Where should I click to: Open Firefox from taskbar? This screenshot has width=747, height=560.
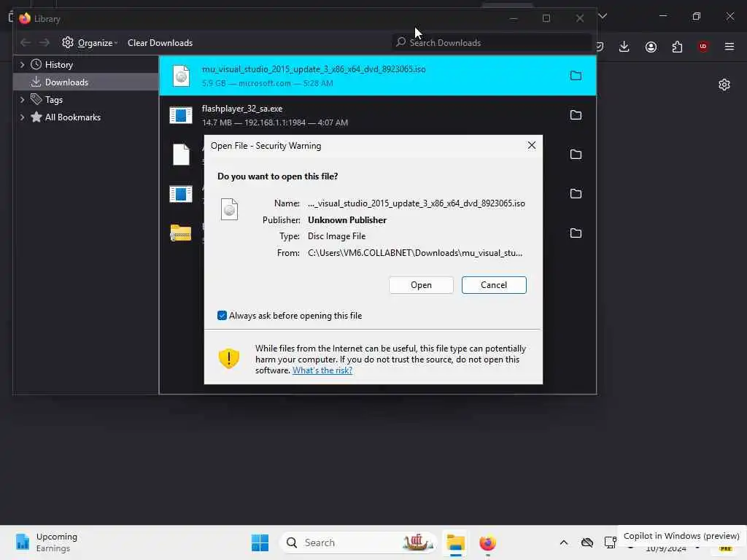(487, 542)
